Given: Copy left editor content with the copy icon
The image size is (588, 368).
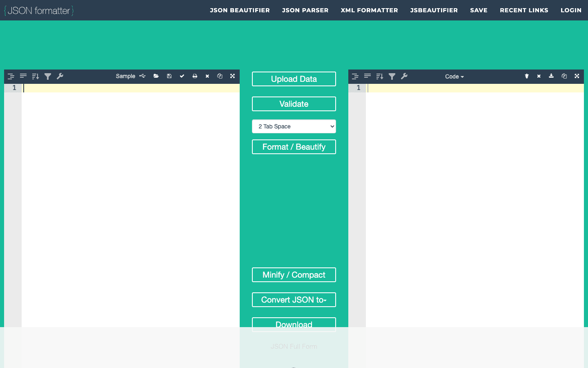Looking at the screenshot, I should [x=220, y=76].
